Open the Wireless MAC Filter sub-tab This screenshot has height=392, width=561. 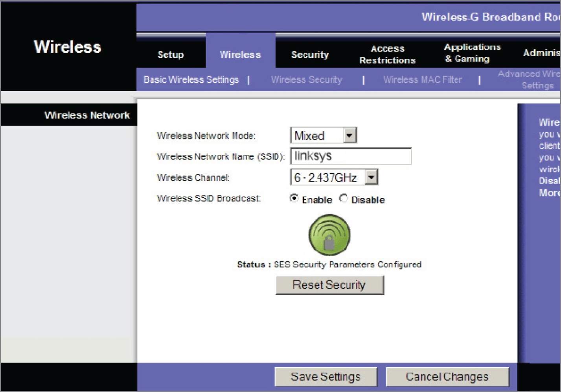point(423,79)
